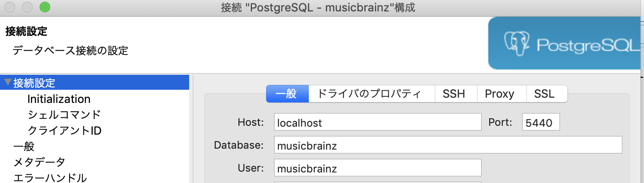Open the シェルコマンド settings page
This screenshot has height=183, width=644.
[64, 115]
